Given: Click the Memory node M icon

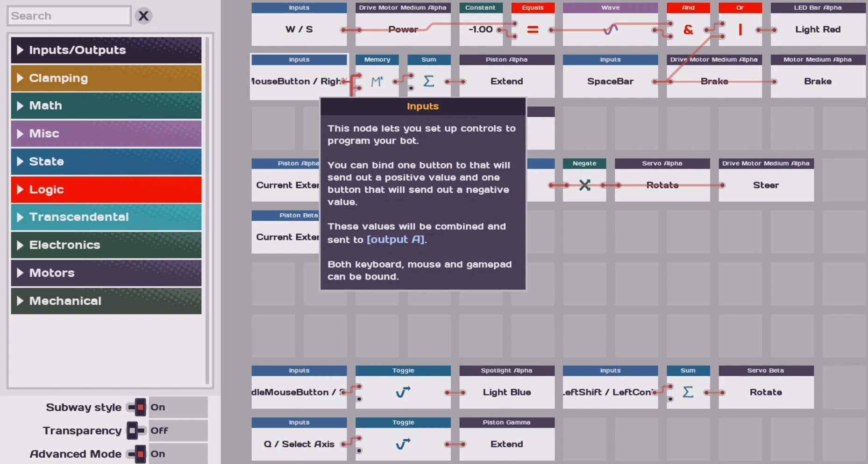Looking at the screenshot, I should coord(377,82).
